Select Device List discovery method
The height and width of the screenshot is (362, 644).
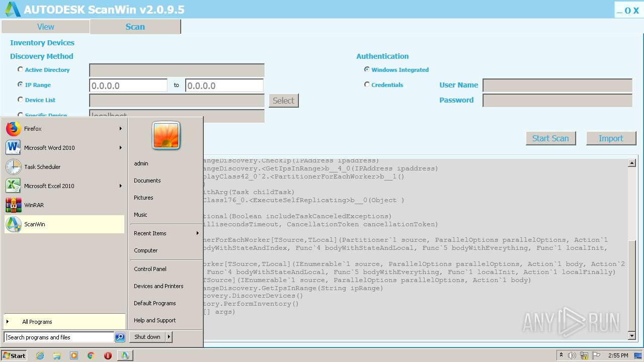pos(21,100)
